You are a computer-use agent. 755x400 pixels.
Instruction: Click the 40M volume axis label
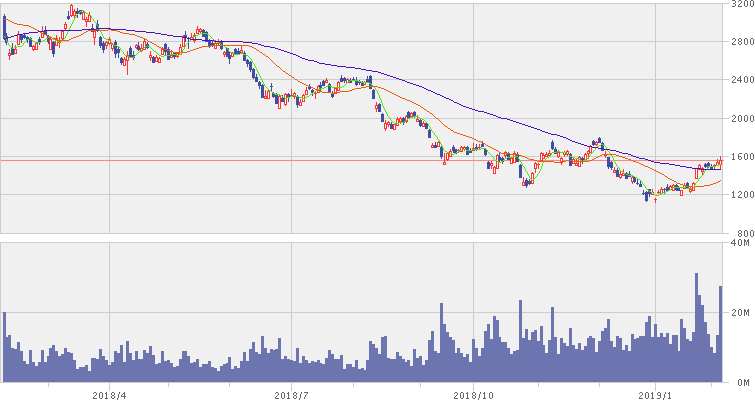[741, 243]
